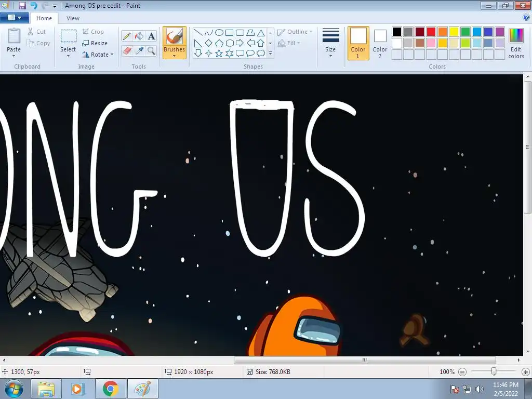Open the Paint Help icon
This screenshot has height=399, width=532.
click(x=527, y=18)
